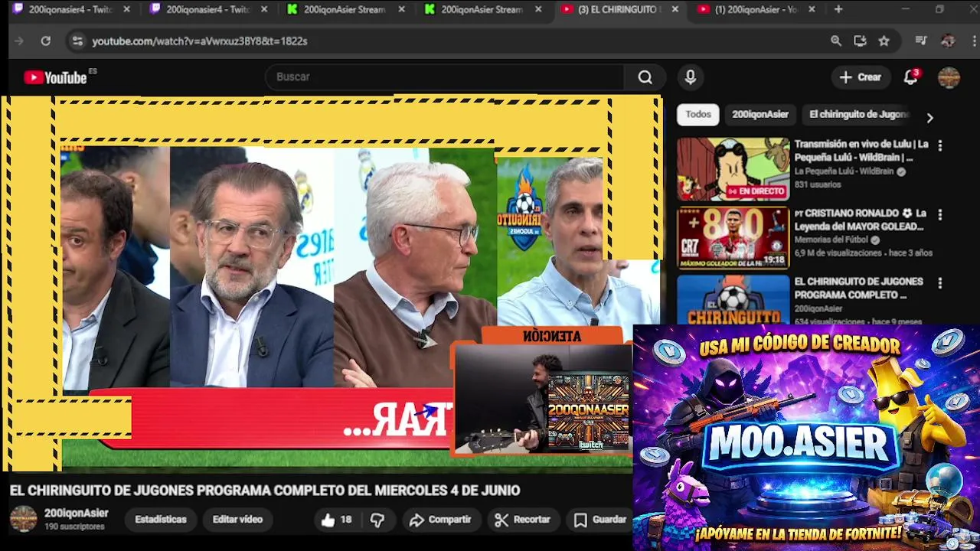Click Recortar to clip the video
Viewport: 980px width, 551px height.
tap(523, 520)
